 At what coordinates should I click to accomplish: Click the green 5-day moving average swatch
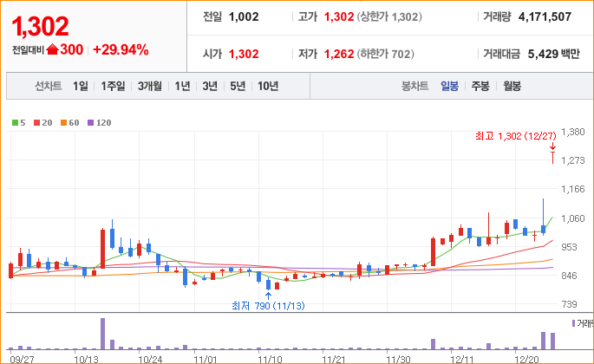point(15,123)
